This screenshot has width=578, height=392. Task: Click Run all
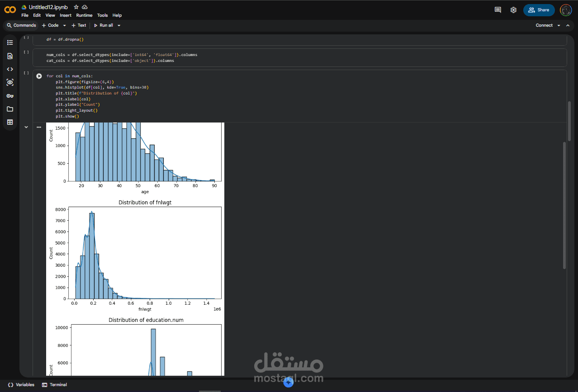[104, 25]
